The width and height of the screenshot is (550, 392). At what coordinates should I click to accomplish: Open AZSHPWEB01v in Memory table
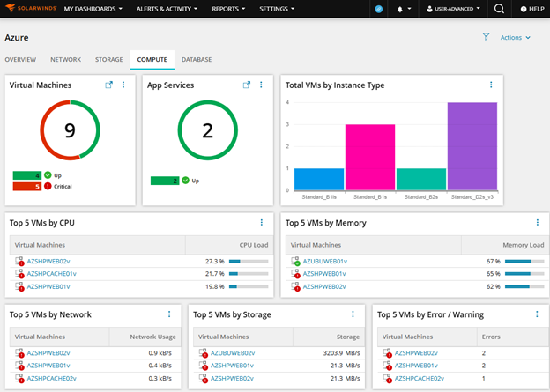(324, 274)
